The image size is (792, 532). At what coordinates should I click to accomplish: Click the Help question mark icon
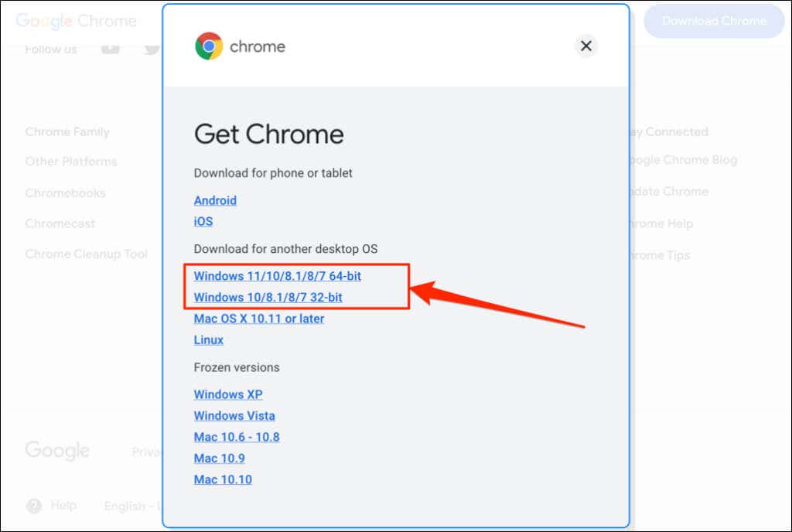34,506
